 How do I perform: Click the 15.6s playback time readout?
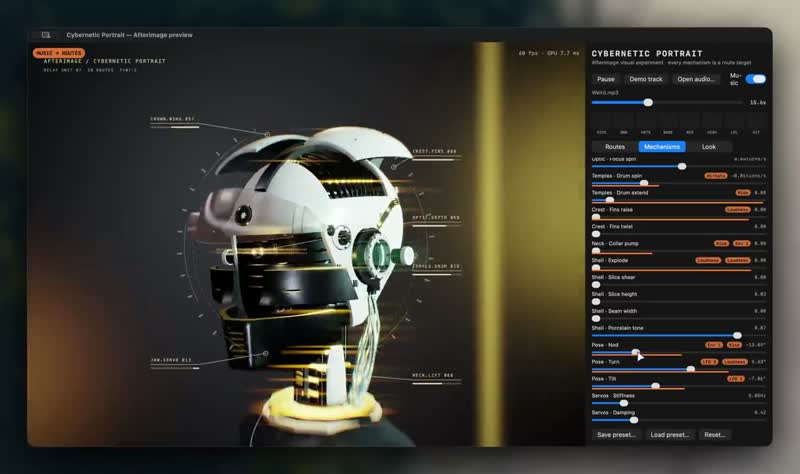pos(758,103)
